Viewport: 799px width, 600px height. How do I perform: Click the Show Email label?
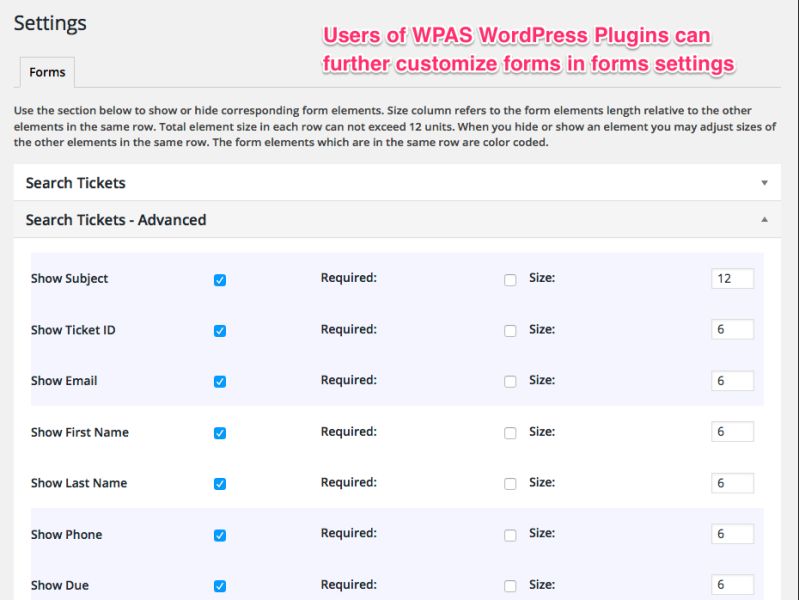(x=64, y=381)
